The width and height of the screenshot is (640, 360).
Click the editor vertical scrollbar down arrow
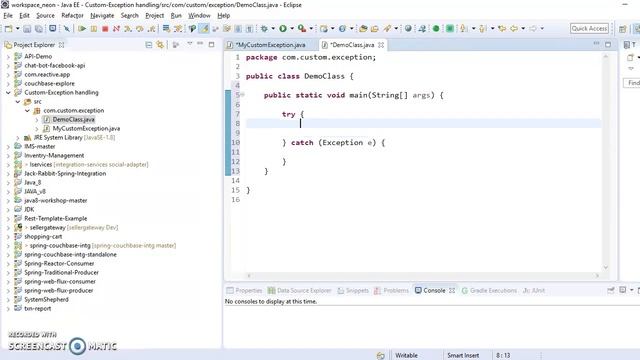click(605, 267)
